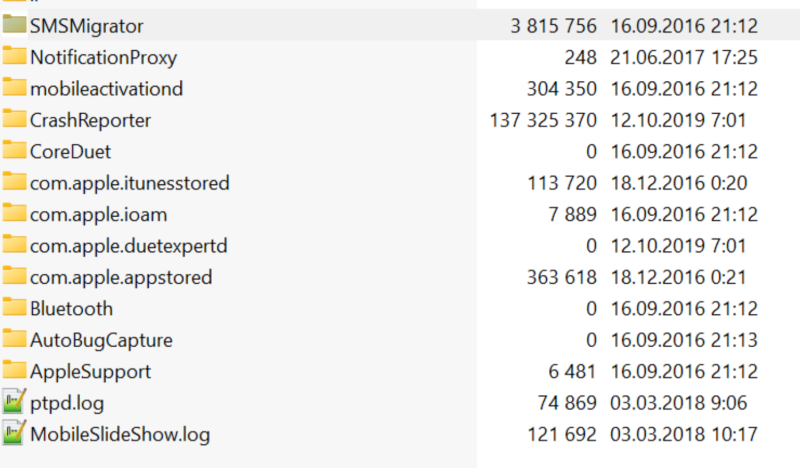Click the ptpd.log file icon
The height and width of the screenshot is (468, 800).
coord(14,401)
